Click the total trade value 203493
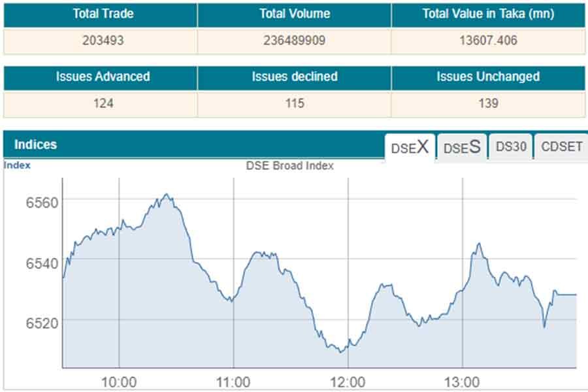588x392 pixels. 100,41
